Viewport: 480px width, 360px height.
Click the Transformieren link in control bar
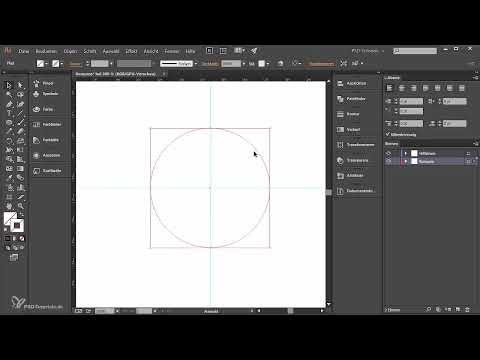point(322,64)
